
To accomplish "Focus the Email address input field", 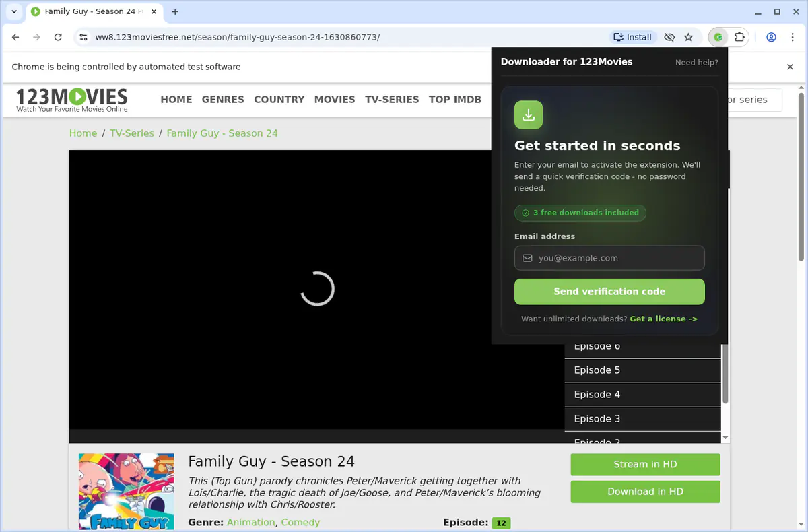I will coord(609,258).
